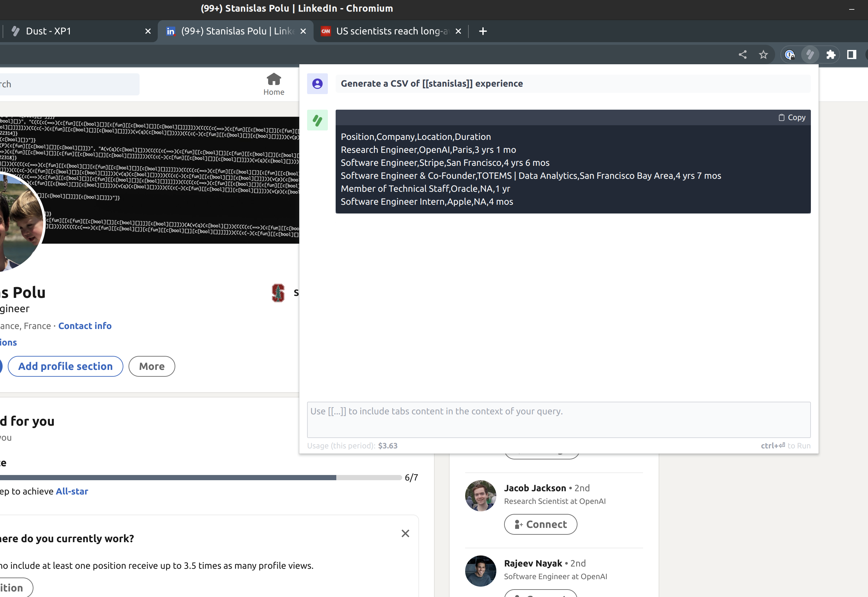Screen dimensions: 868x597
Task: Click the 'Software Engineer,Stripe' CSV row
Action: point(445,163)
